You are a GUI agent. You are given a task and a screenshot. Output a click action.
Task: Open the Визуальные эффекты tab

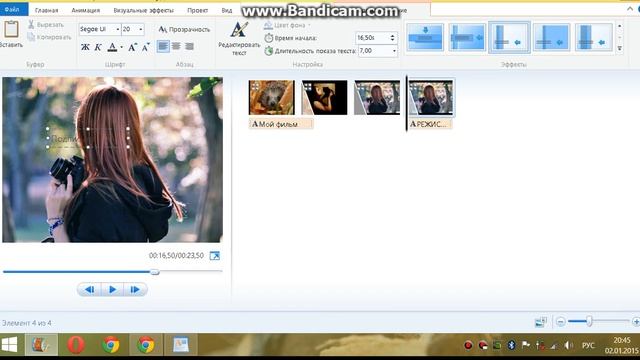pos(143,10)
